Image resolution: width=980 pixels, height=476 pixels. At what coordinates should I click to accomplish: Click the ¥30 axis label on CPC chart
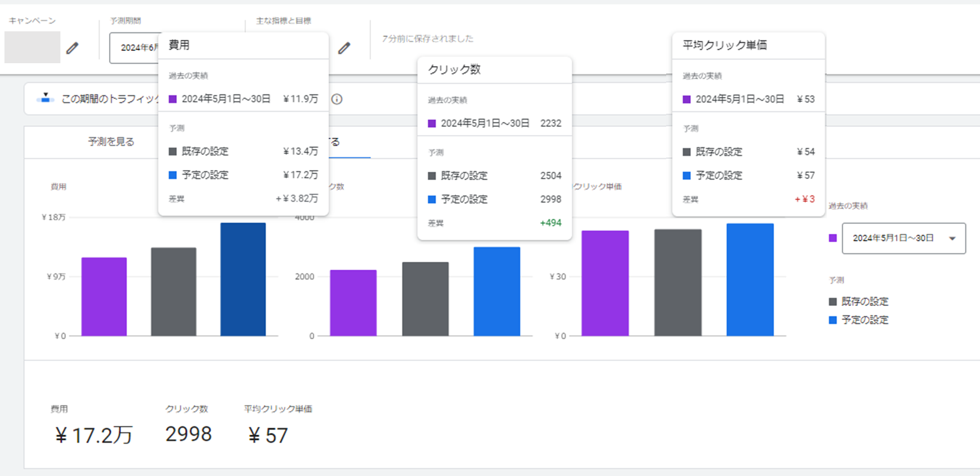coord(558,276)
